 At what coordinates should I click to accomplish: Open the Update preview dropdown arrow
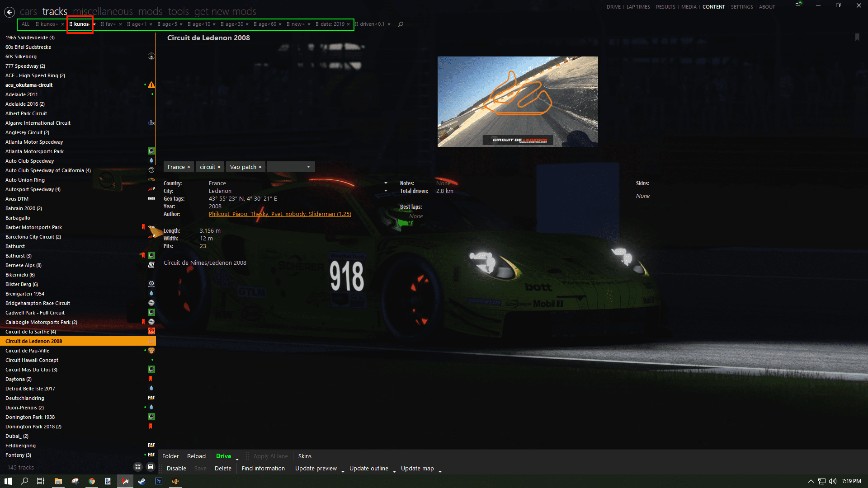click(343, 471)
